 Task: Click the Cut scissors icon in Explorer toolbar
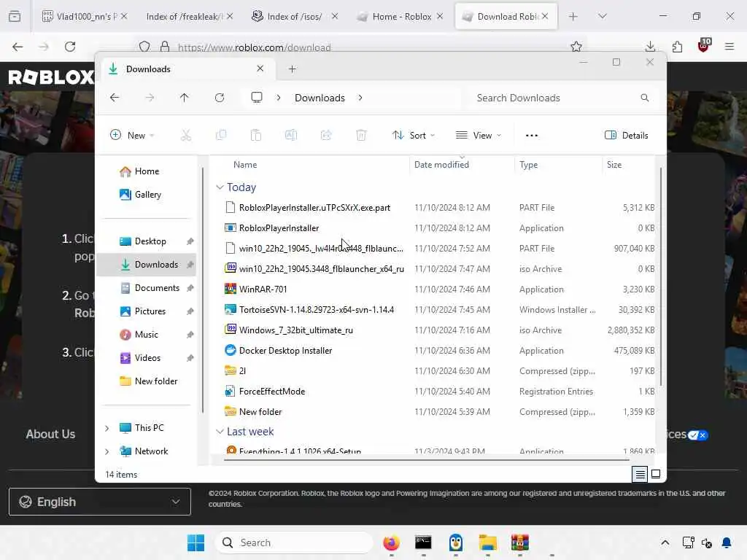(186, 135)
